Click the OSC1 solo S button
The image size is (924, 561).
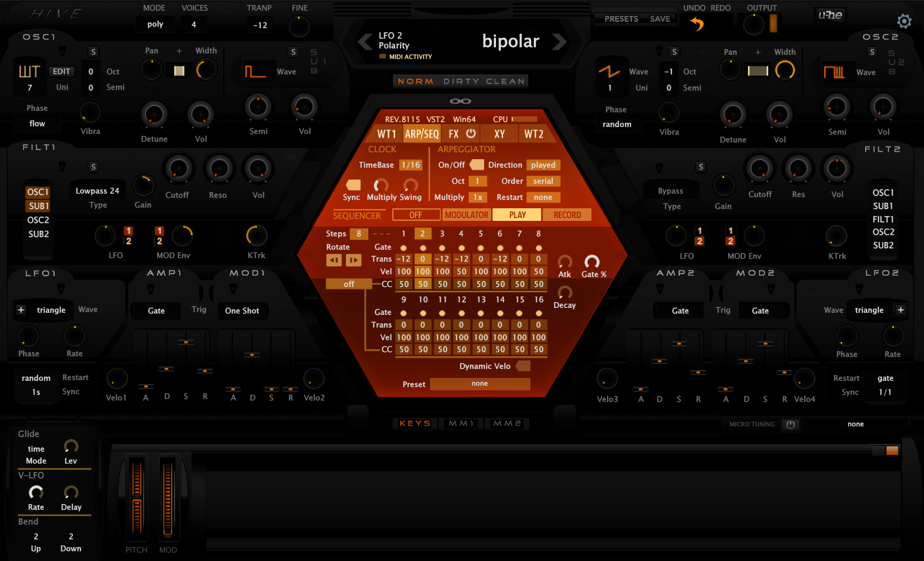tap(94, 52)
